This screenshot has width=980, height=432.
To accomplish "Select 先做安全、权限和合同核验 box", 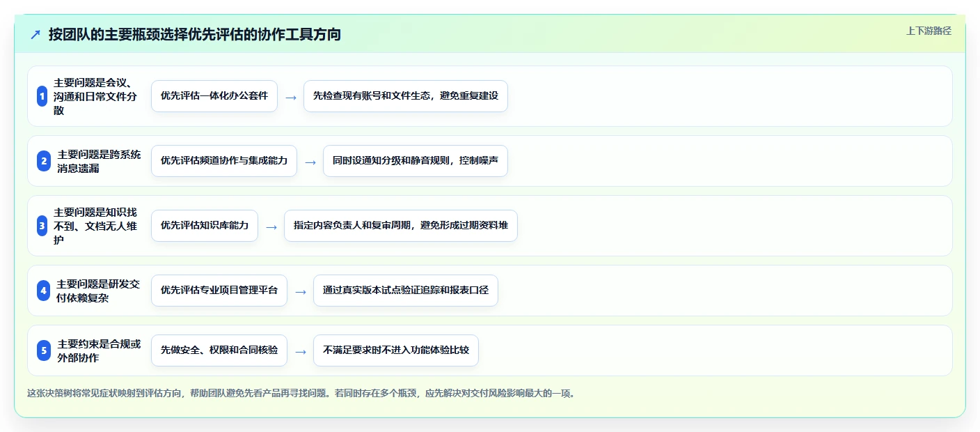I will (x=219, y=350).
